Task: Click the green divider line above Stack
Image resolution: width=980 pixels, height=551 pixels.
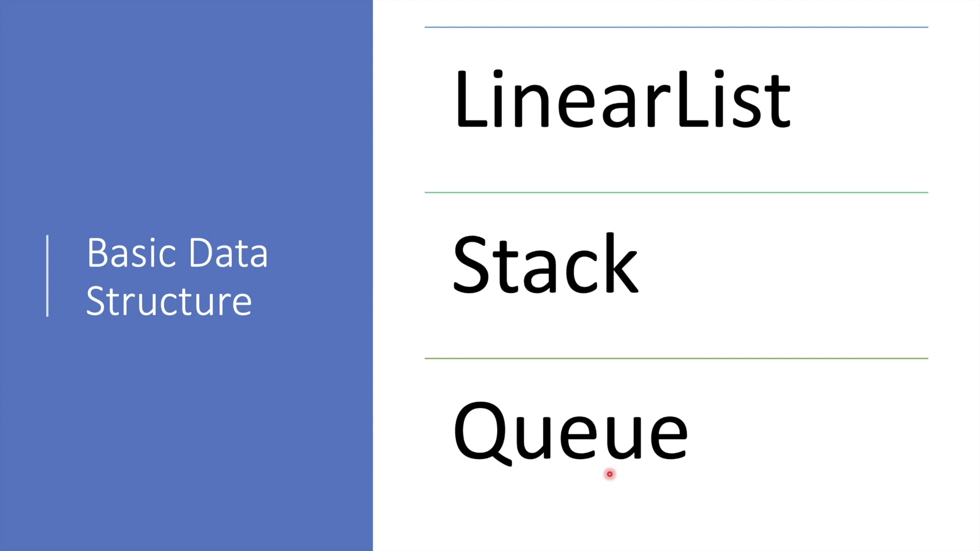Action: [676, 192]
